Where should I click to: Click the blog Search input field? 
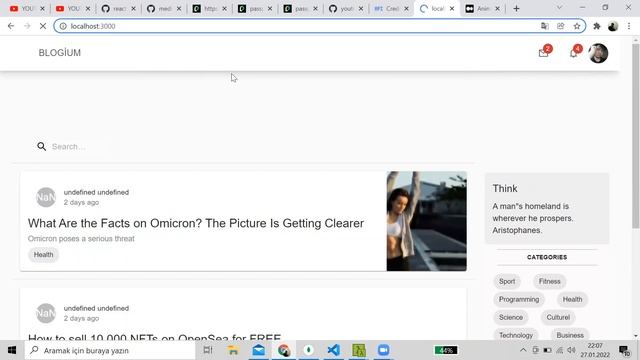click(80, 147)
